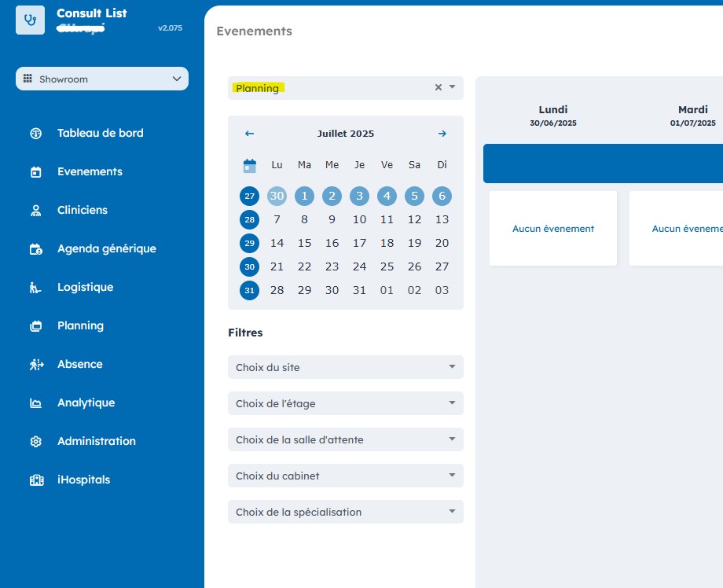This screenshot has width=723, height=588.
Task: Expand the Showroom dropdown
Action: pyautogui.click(x=102, y=79)
